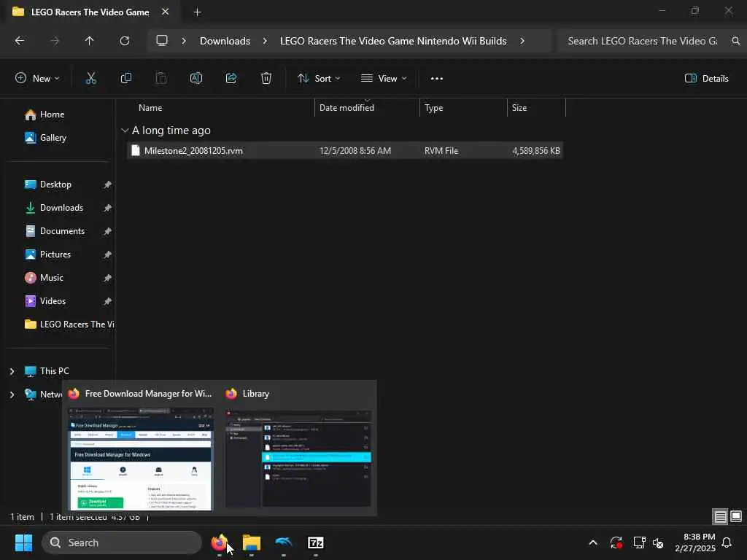Click the taskbar Search box
This screenshot has height=560, width=747.
(x=122, y=542)
